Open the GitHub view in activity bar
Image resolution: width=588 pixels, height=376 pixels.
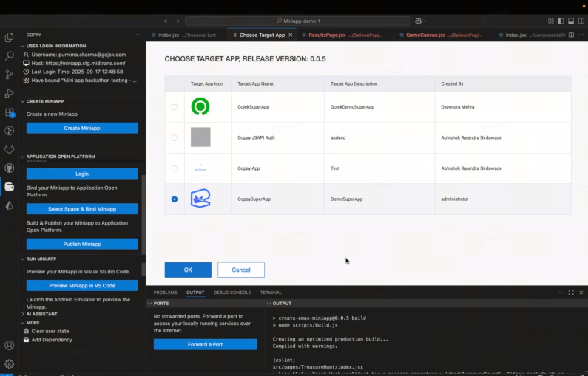(x=10, y=168)
